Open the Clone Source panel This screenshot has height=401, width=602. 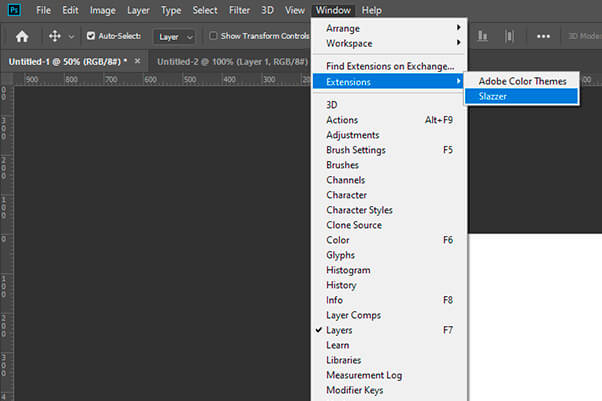(x=389, y=225)
